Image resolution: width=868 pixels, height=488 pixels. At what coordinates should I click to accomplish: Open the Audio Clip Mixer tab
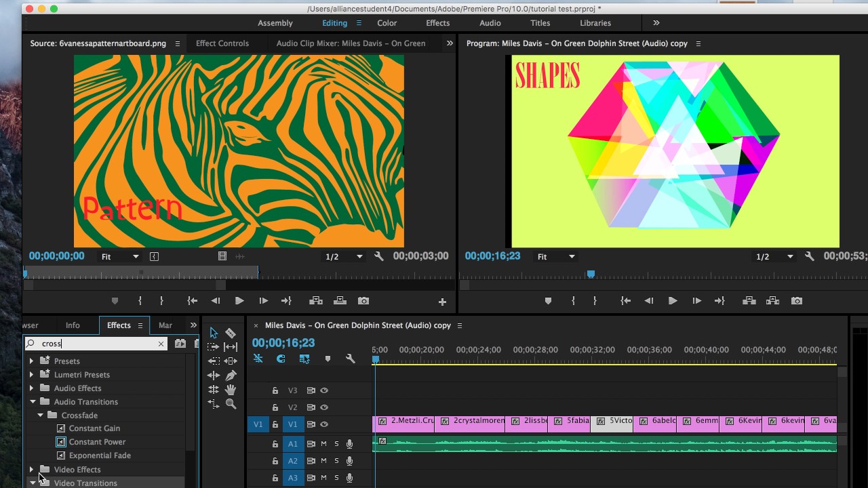[351, 43]
